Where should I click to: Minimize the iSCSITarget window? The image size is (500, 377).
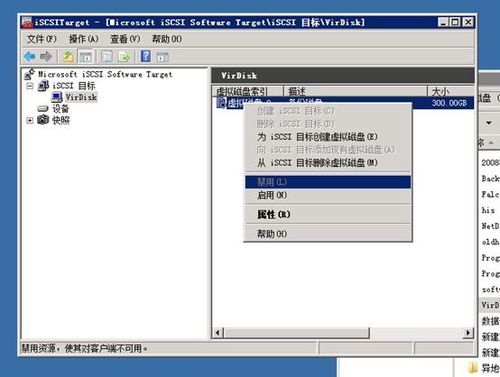pos(443,22)
